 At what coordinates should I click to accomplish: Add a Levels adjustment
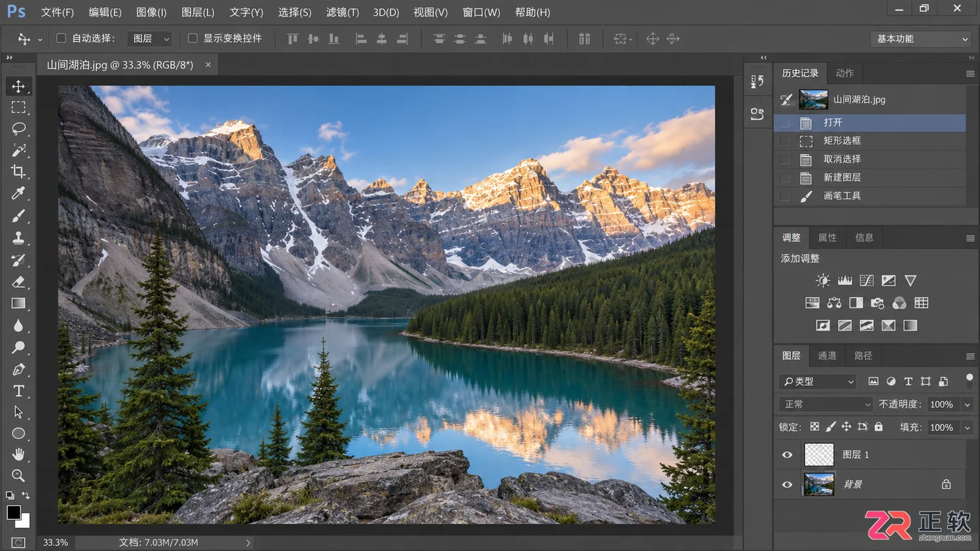(845, 280)
